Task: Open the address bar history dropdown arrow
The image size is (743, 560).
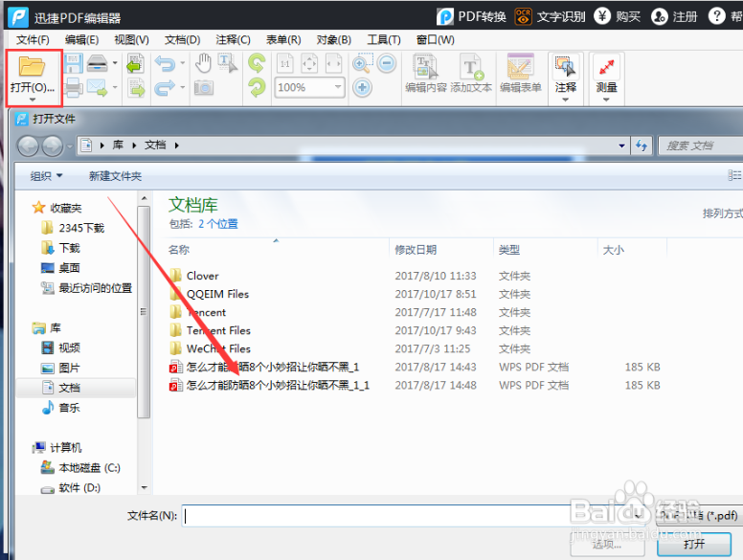Action: (x=621, y=146)
